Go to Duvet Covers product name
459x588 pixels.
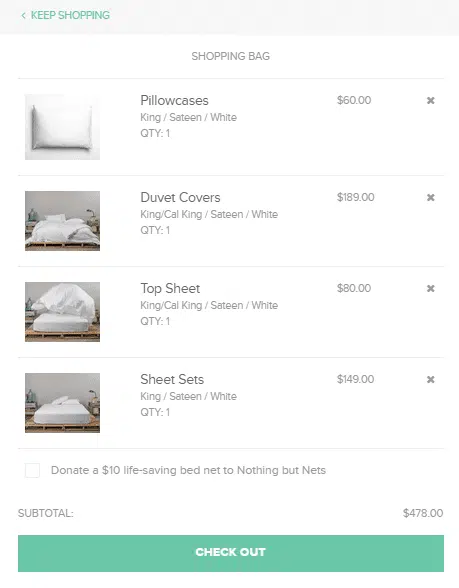pos(180,198)
